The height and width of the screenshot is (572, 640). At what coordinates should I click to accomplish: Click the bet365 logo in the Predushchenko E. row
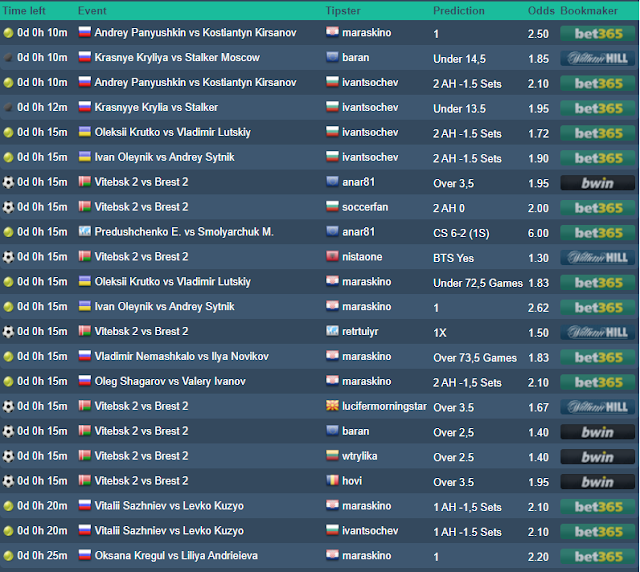tap(598, 233)
